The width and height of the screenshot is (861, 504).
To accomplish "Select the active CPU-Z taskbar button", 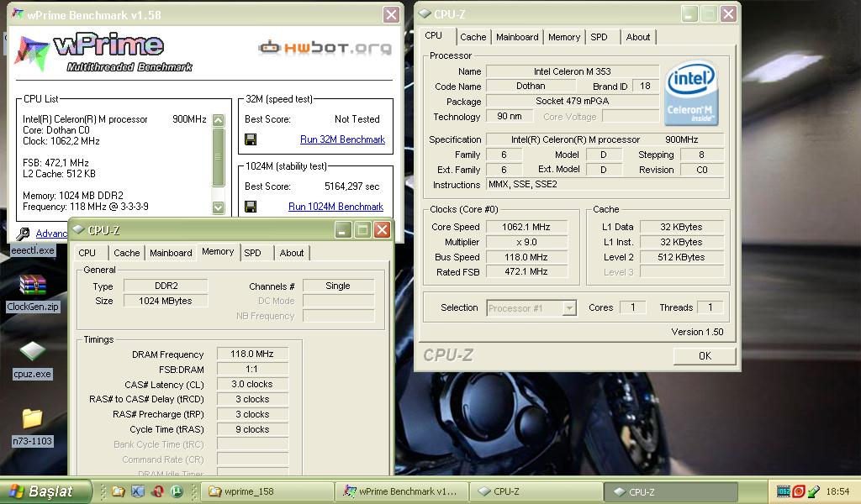I will pyautogui.click(x=671, y=491).
